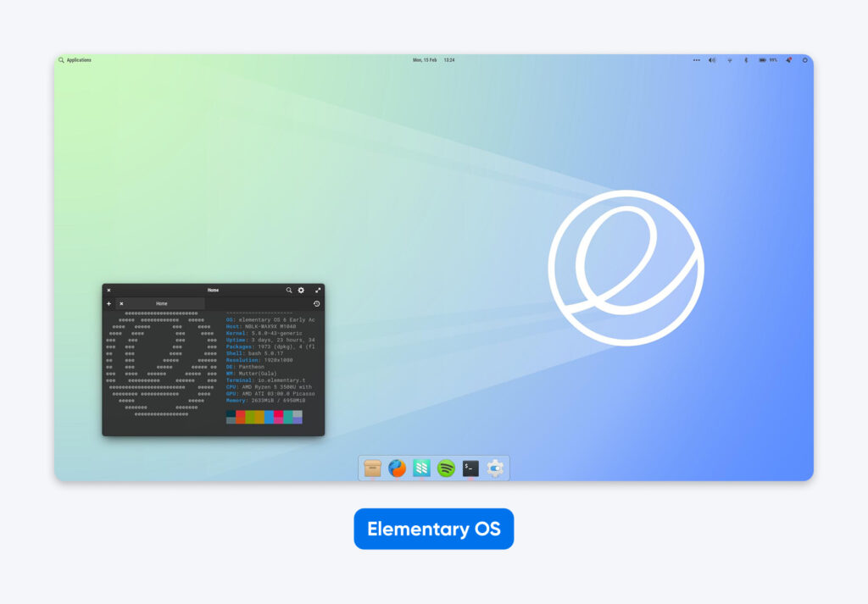Open the power and session indicator menu
The width and height of the screenshot is (868, 604).
804,60
